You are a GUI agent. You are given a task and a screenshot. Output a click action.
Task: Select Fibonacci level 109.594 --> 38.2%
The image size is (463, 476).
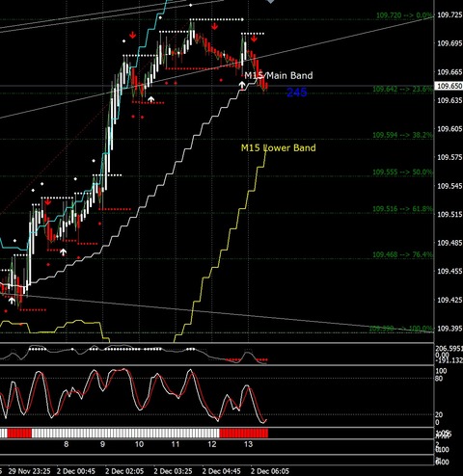[403, 135]
